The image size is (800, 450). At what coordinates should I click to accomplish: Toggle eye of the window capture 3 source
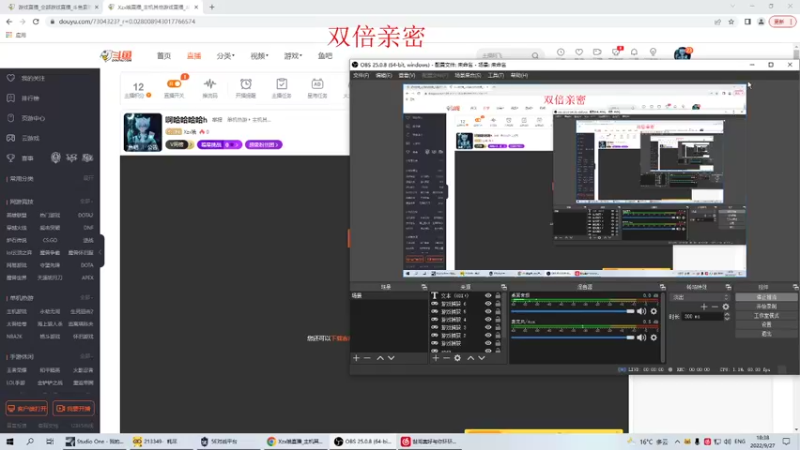(488, 327)
